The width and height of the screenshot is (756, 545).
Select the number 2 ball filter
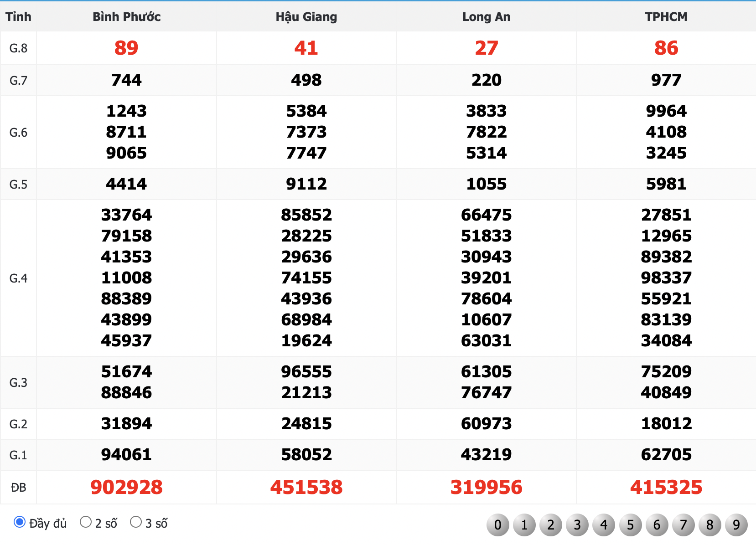click(x=551, y=525)
